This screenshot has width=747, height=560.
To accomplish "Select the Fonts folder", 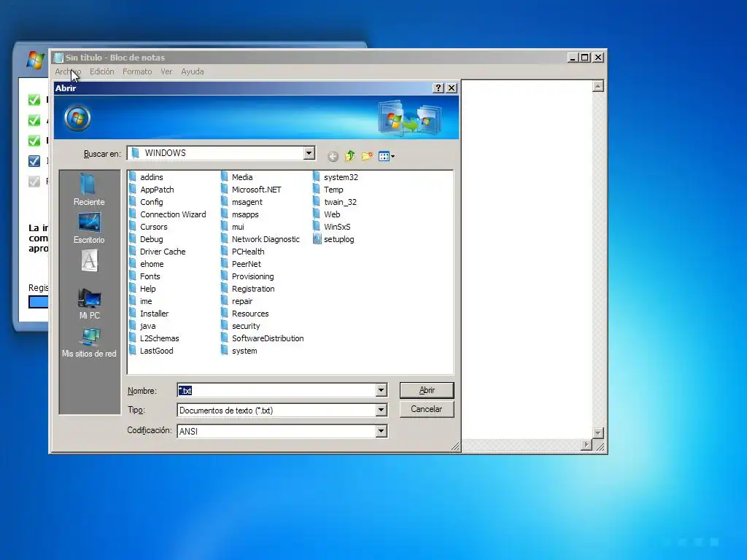I will click(145, 276).
